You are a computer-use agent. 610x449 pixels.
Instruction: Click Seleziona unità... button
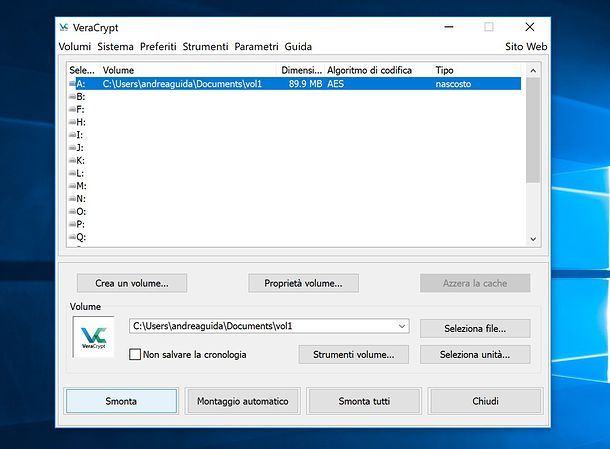pos(475,354)
